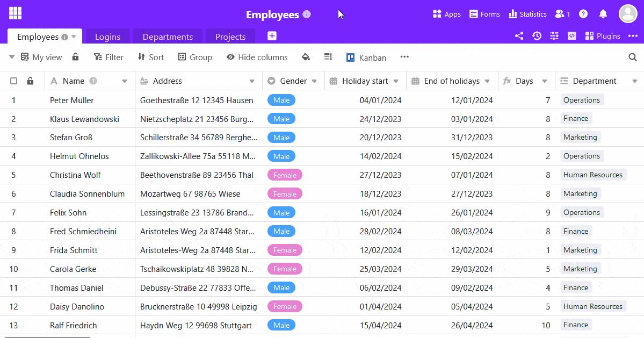Click the notifications bell icon
Image resolution: width=644 pixels, height=338 pixels.
coord(603,14)
